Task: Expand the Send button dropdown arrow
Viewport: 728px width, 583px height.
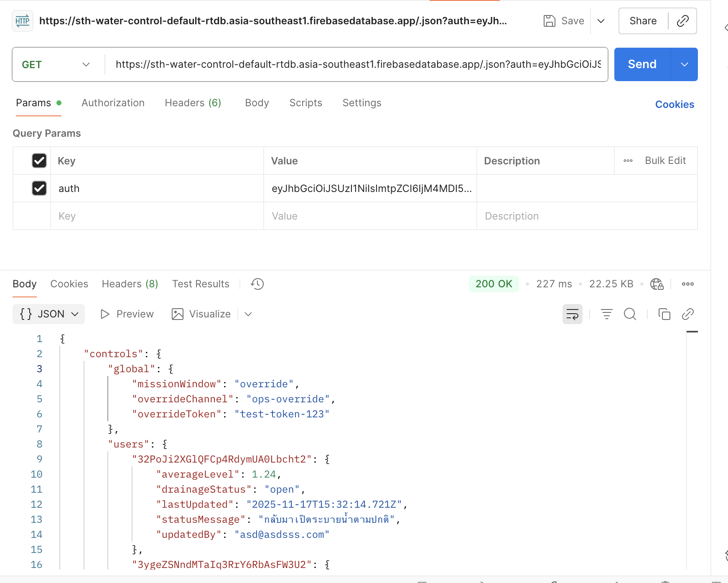Action: pyautogui.click(x=684, y=64)
